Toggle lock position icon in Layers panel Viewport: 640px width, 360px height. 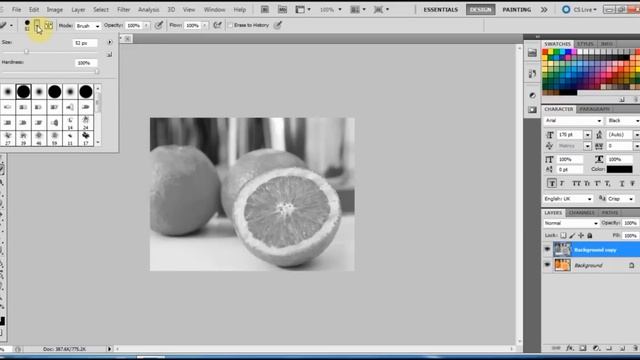[x=581, y=236]
